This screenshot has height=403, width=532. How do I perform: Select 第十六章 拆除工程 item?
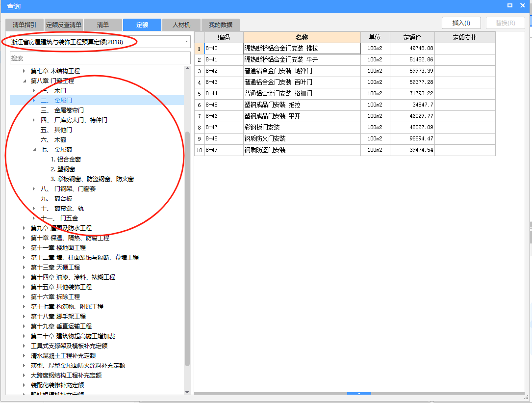[x=55, y=297]
